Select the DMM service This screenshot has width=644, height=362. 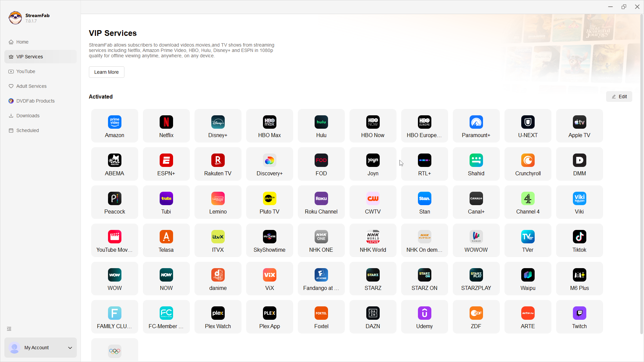tap(579, 164)
